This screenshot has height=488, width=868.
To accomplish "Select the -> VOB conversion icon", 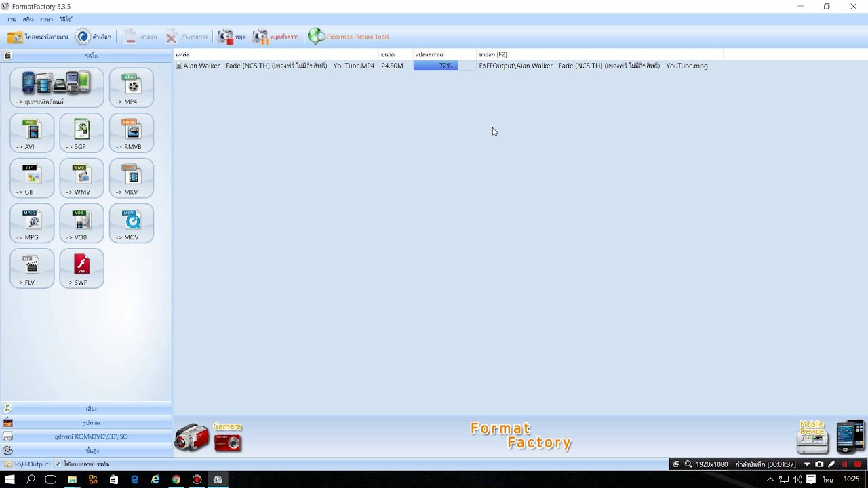I will click(81, 223).
